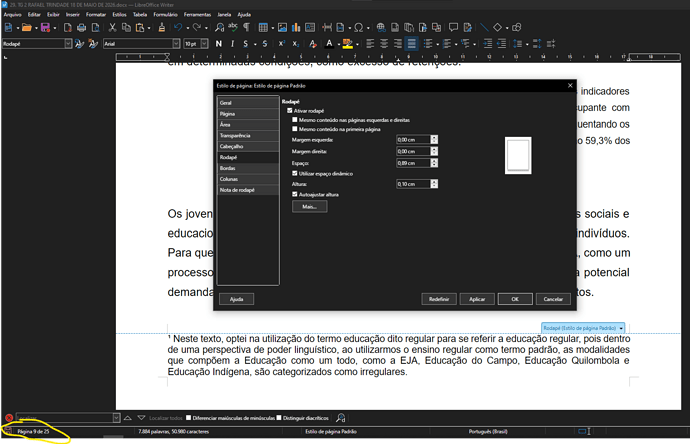Open the paragraph style Rodapé dropdown
690x444 pixels.
pos(68,44)
